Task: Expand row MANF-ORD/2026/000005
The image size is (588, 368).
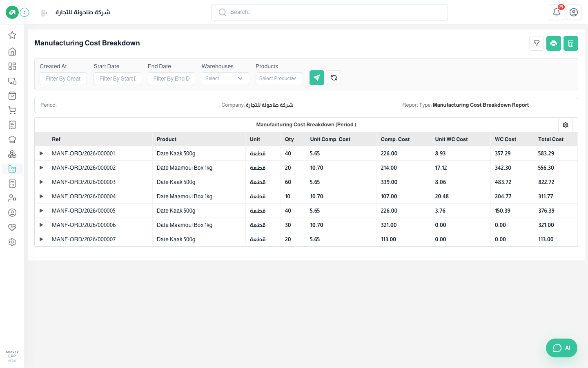Action: (x=41, y=211)
